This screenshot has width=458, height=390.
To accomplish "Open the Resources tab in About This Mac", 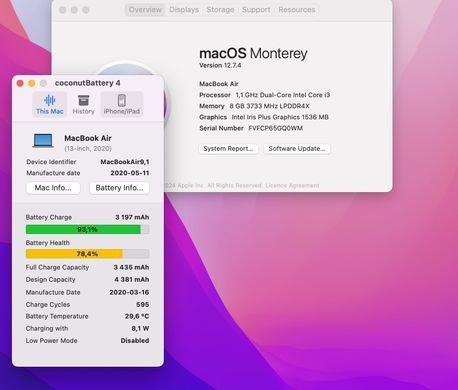I will point(297,10).
